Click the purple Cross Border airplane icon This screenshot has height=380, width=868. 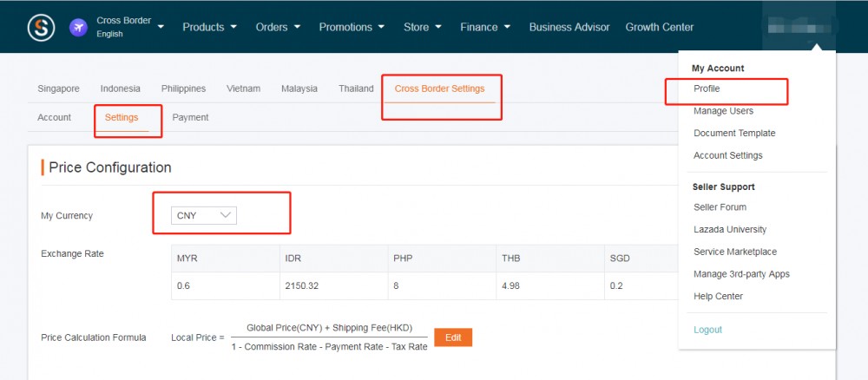pos(79,27)
